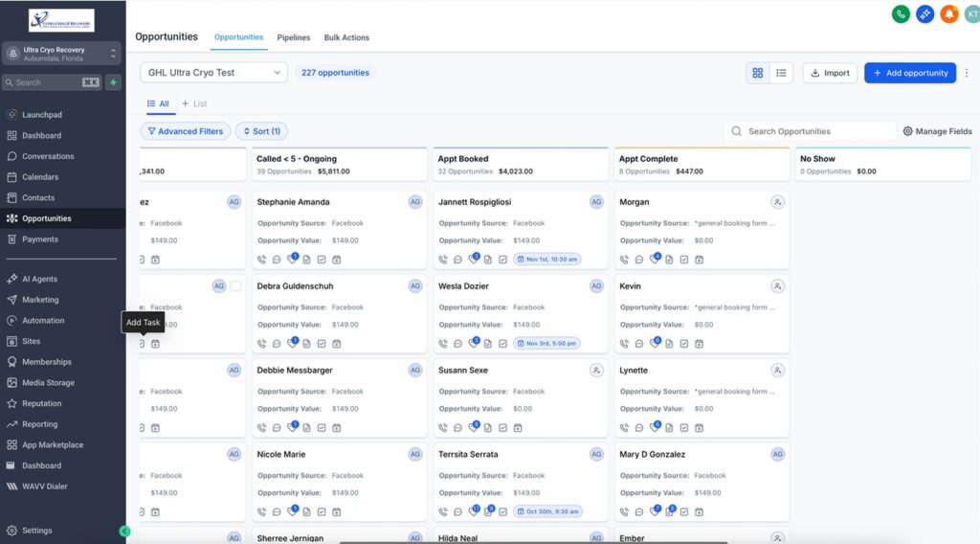
Task: Tick the card checkbox beside Add Task tooltip
Action: 235,285
